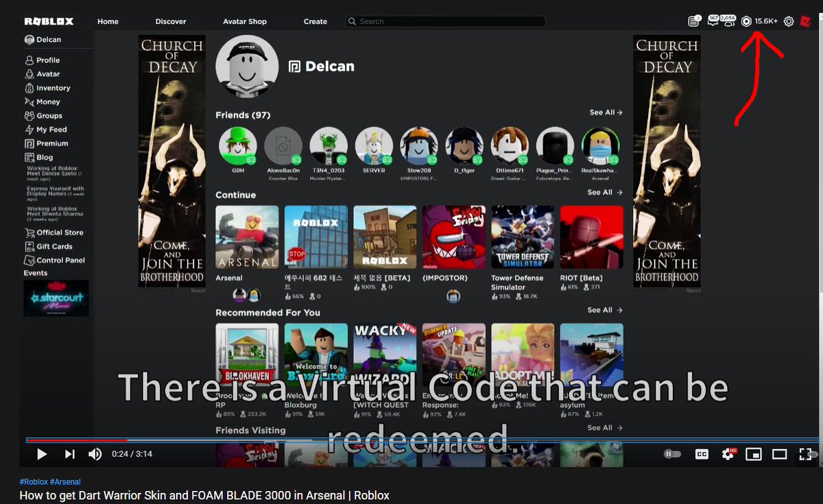Open friend GRH's avatar
Screen dimensions: 823x504
pyautogui.click(x=238, y=145)
